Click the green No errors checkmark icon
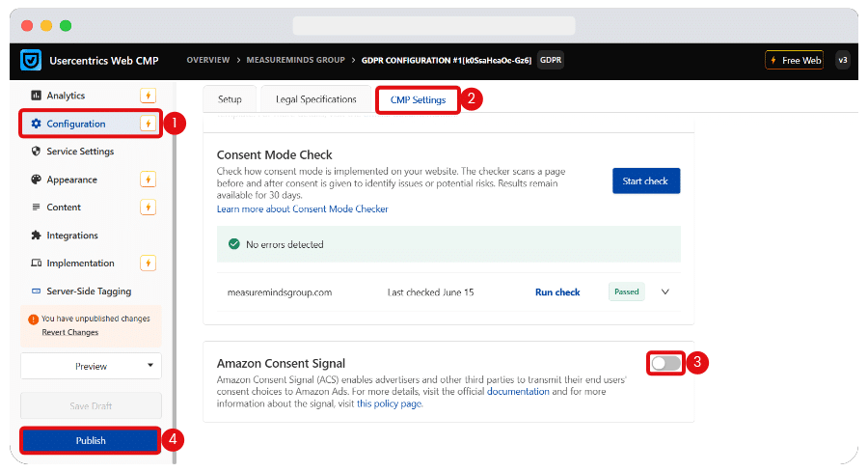Image resolution: width=868 pixels, height=472 pixels. 234,244
